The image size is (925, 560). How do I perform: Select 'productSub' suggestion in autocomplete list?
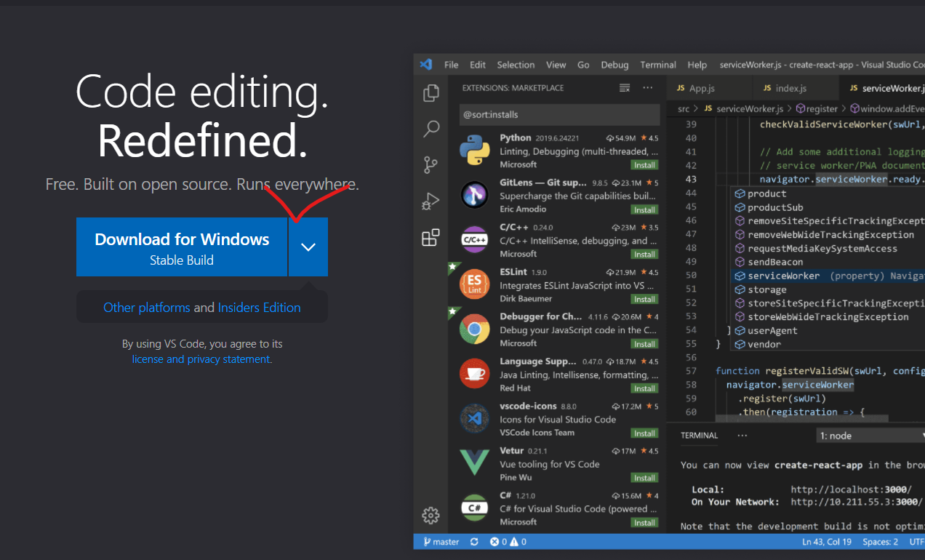pos(828,207)
